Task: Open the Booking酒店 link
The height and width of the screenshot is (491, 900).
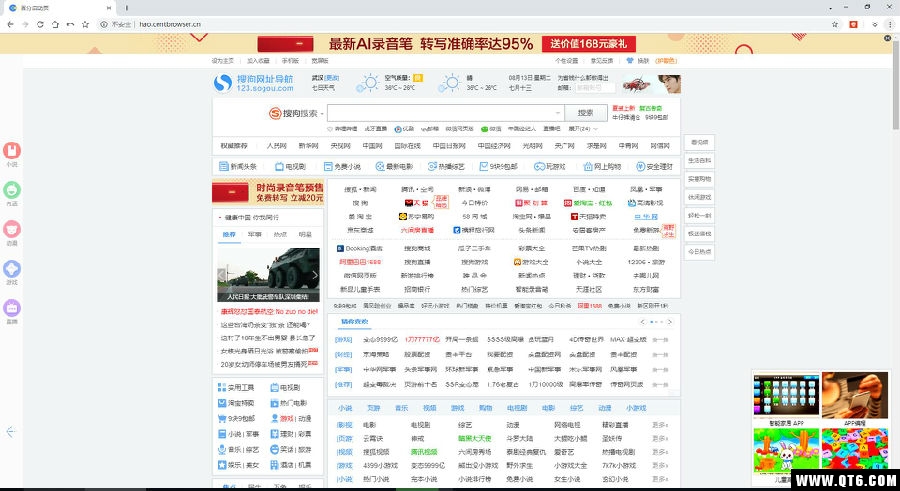Action: 359,249
